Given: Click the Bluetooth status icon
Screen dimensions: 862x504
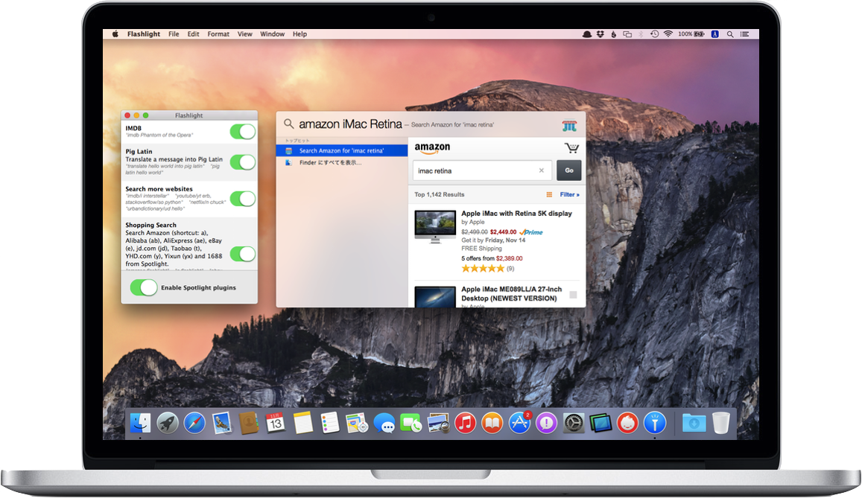Looking at the screenshot, I should pyautogui.click(x=641, y=34).
